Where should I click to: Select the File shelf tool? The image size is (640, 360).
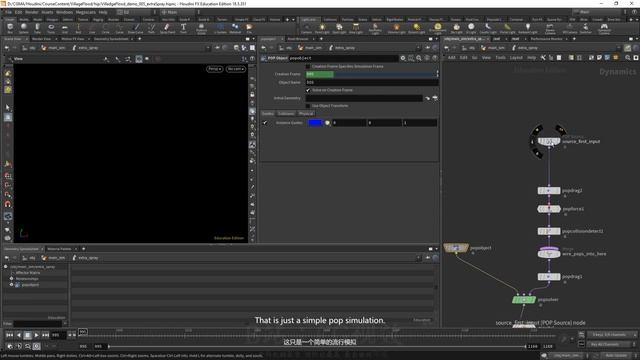[249, 28]
